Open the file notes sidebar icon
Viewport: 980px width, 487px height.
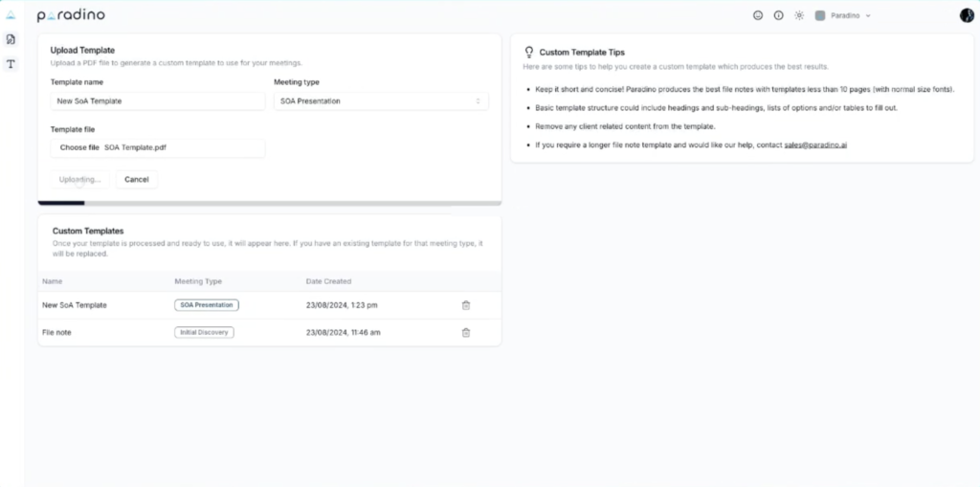pyautogui.click(x=11, y=39)
